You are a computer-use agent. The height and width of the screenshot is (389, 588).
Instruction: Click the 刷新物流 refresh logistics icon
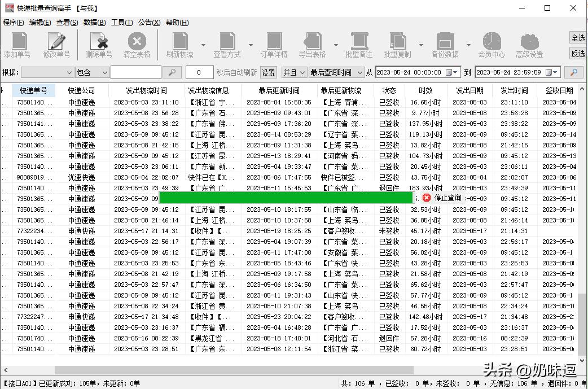pyautogui.click(x=181, y=42)
